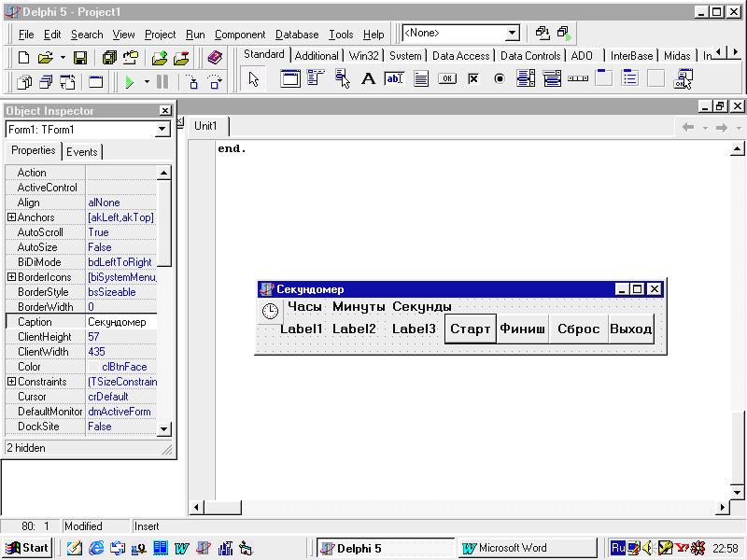Viewport: 747px width, 560px height.
Task: Select the PopupMenu component in palette
Action: [x=342, y=78]
